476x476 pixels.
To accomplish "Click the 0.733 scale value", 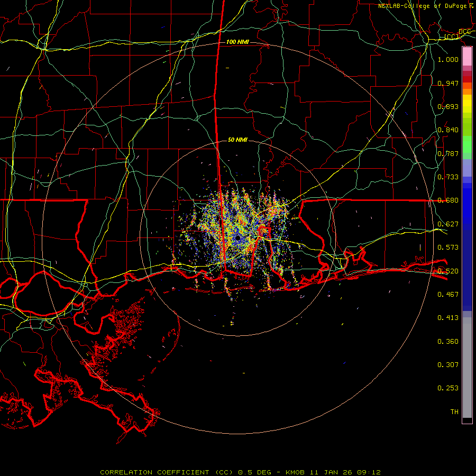I will (448, 177).
